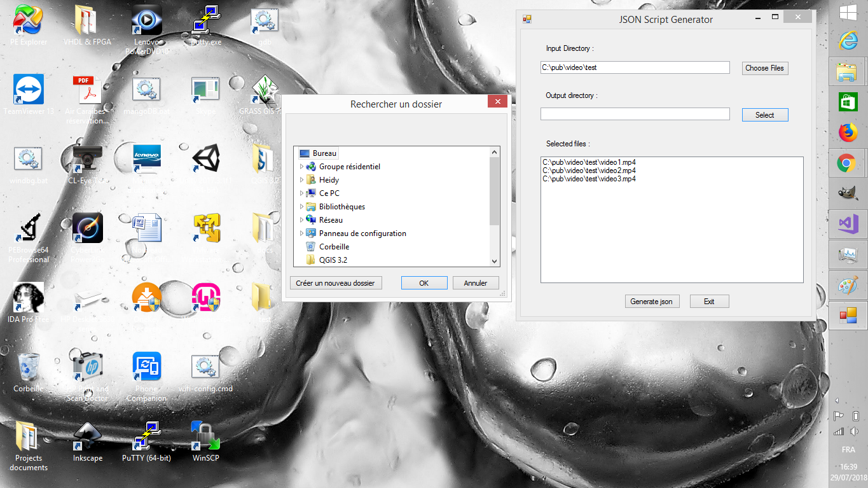The width and height of the screenshot is (868, 488).
Task: Select the Phone Companion desktop icon
Action: coord(147,377)
